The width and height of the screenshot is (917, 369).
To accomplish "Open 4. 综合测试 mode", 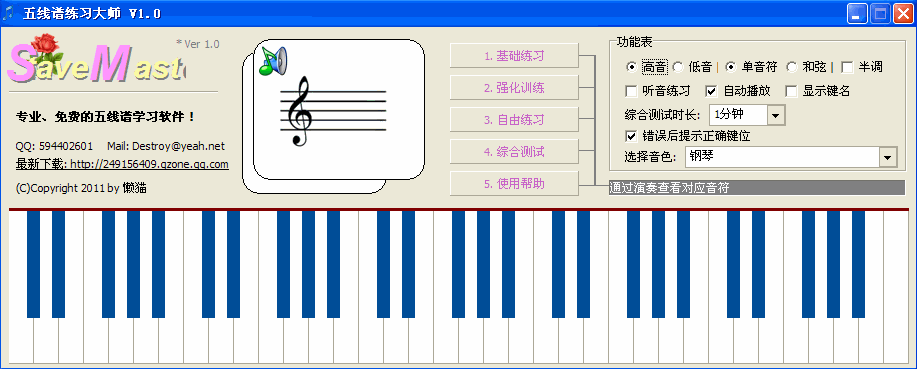I will (514, 152).
